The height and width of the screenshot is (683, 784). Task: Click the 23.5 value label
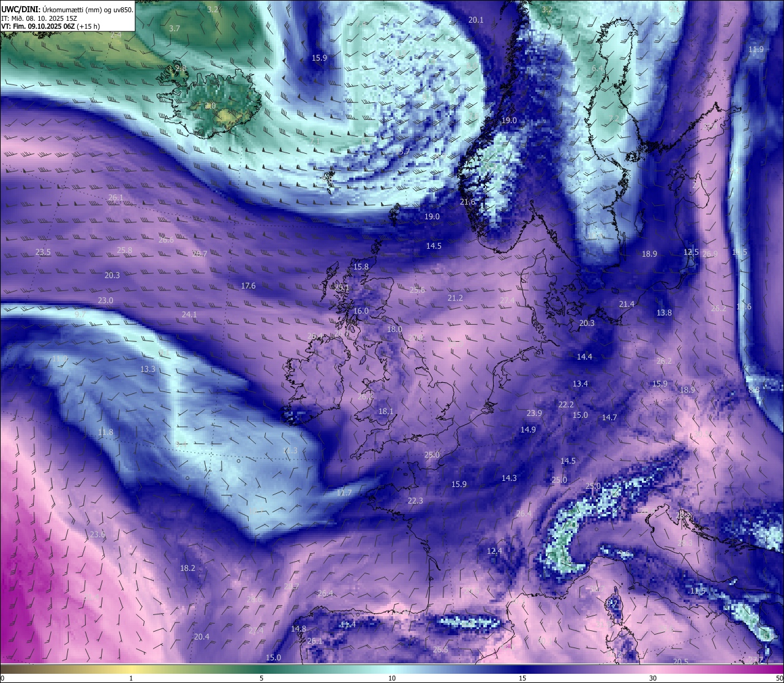(43, 252)
